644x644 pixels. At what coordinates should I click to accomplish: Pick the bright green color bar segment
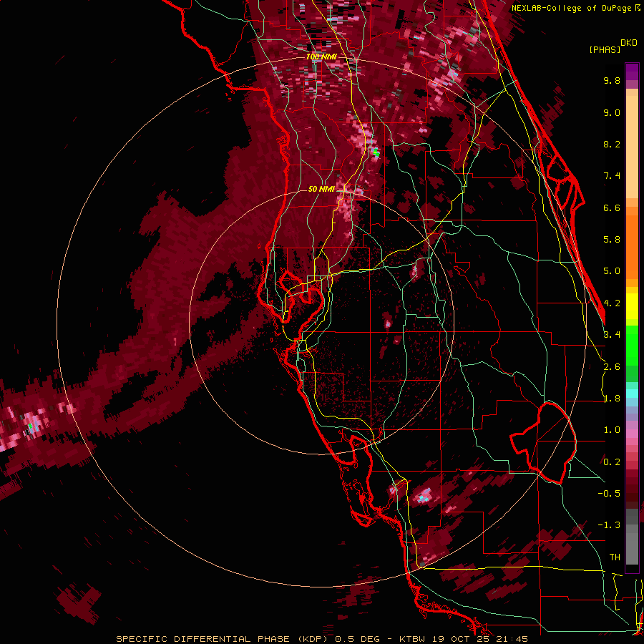(x=632, y=345)
